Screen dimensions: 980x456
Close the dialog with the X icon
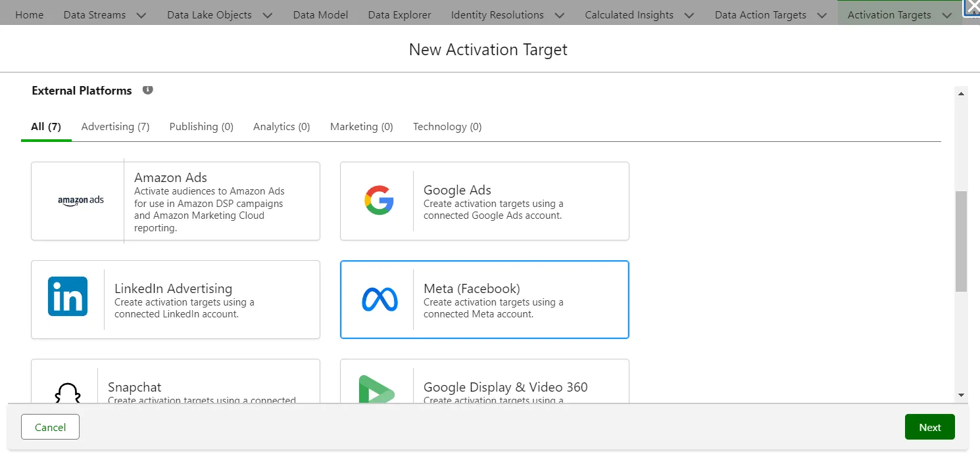pyautogui.click(x=972, y=7)
